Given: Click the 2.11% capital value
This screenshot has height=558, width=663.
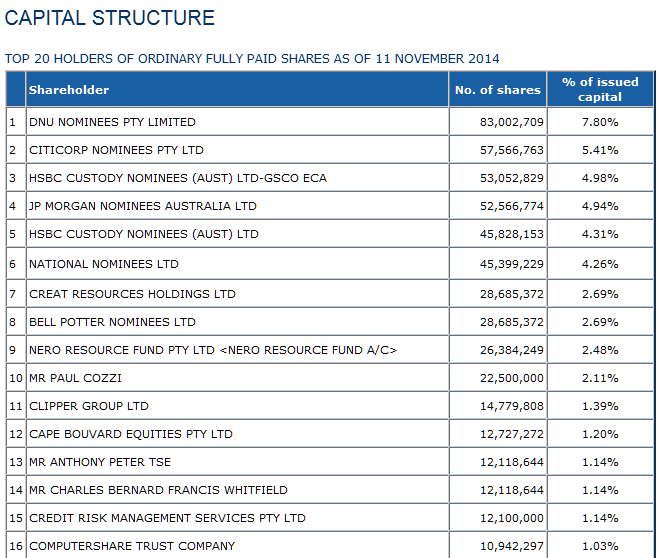Looking at the screenshot, I should (600, 378).
